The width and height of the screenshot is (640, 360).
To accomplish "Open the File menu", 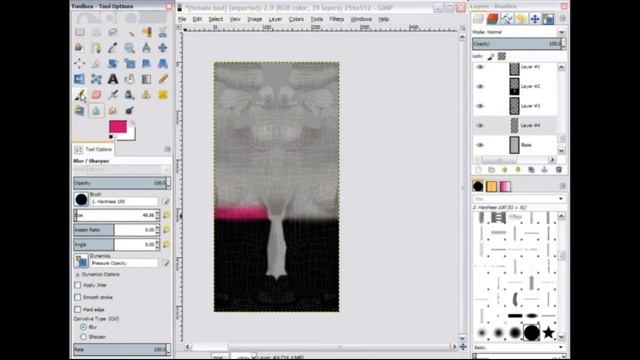I will point(182,19).
